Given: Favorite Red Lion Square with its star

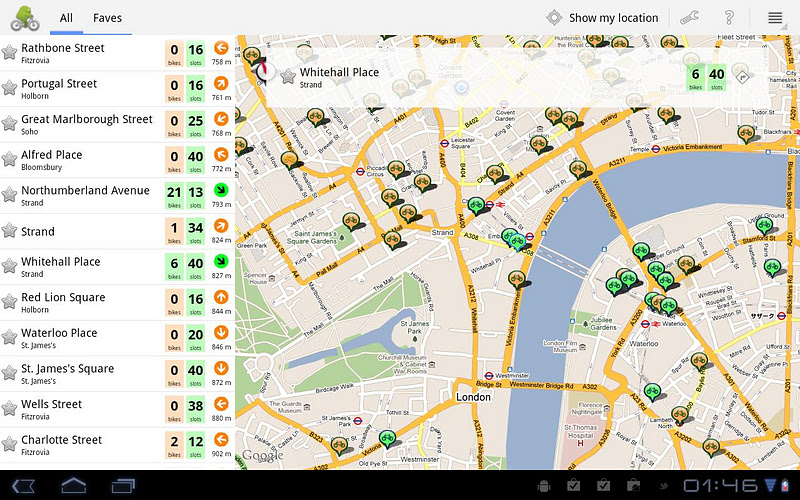Looking at the screenshot, I should point(9,302).
